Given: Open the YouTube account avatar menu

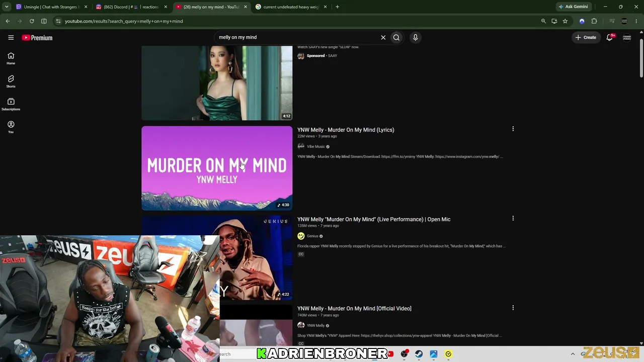Looking at the screenshot, I should 627,37.
